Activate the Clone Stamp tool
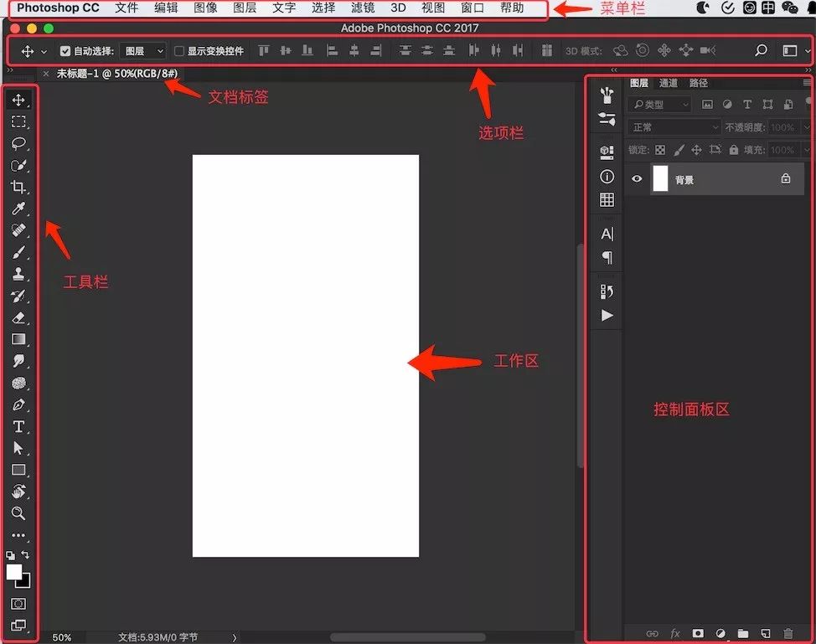The height and width of the screenshot is (644, 816). pos(18,274)
